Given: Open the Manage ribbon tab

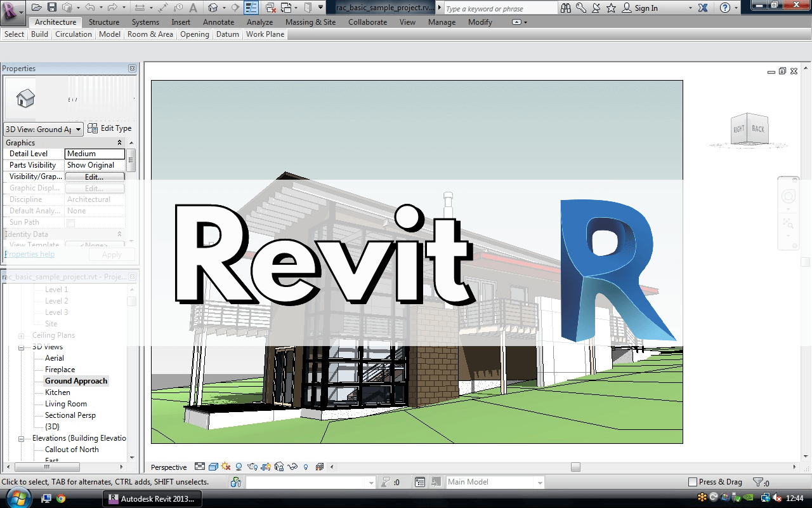Looking at the screenshot, I should [x=442, y=22].
